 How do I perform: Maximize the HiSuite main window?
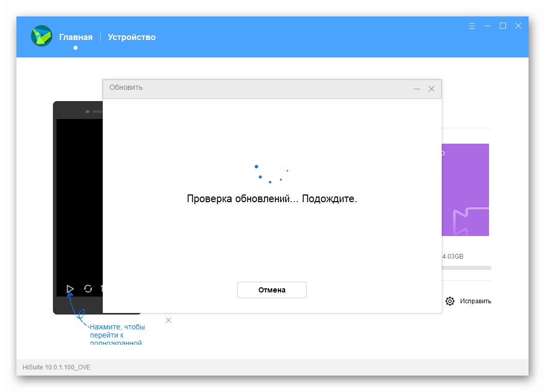coord(502,26)
